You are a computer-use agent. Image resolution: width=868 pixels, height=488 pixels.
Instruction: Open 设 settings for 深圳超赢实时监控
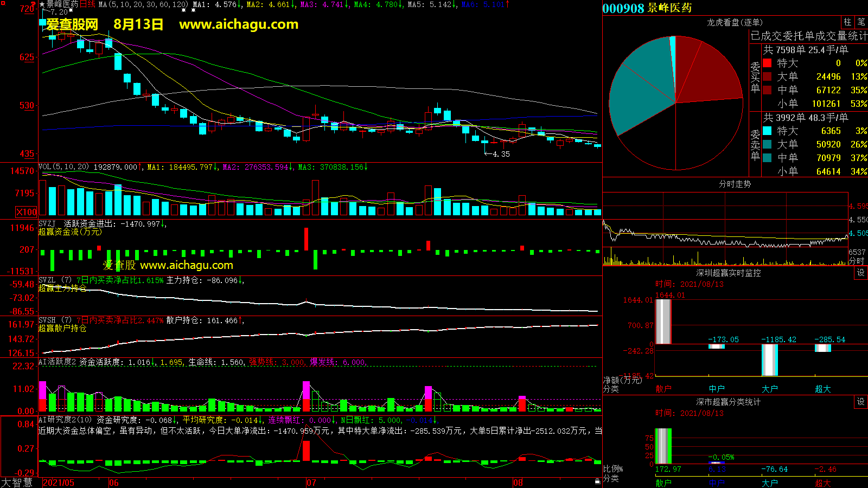pos(861,273)
